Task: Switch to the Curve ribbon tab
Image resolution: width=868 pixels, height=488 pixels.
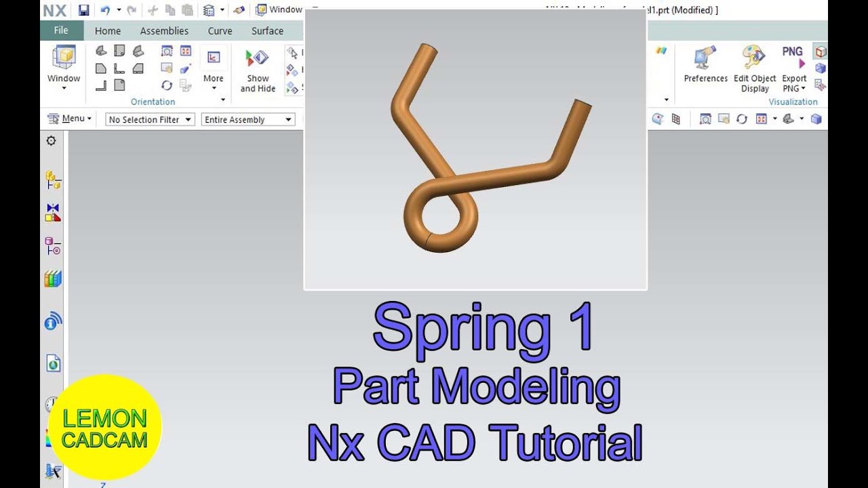Action: tap(220, 30)
